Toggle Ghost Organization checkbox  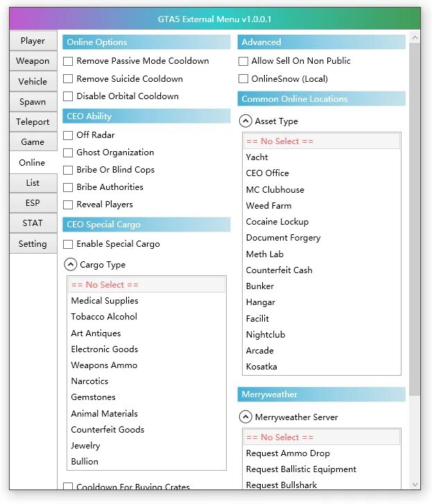[x=68, y=153]
